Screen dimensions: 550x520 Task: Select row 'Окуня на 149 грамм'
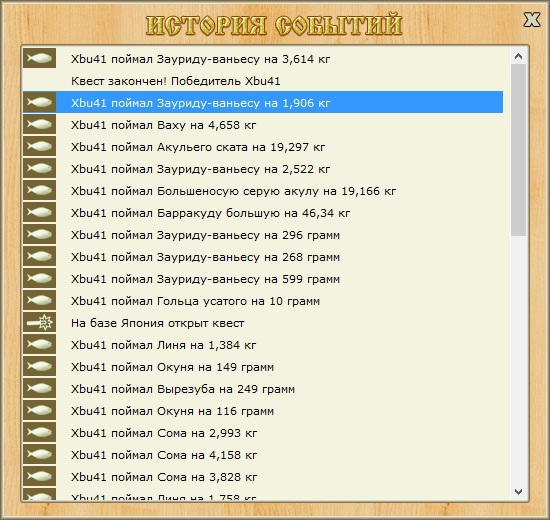pyautogui.click(x=263, y=366)
